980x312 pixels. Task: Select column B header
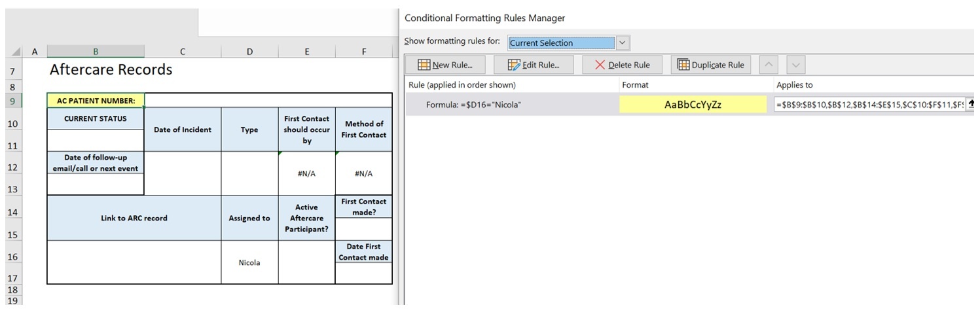(x=96, y=52)
